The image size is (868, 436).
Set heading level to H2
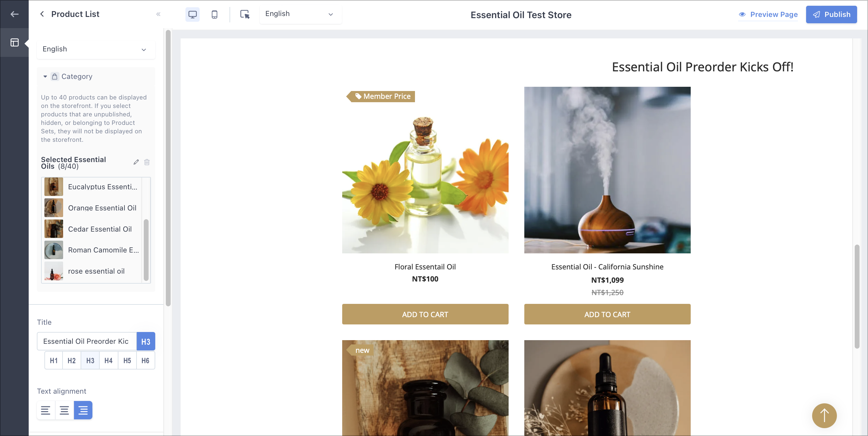(x=72, y=361)
